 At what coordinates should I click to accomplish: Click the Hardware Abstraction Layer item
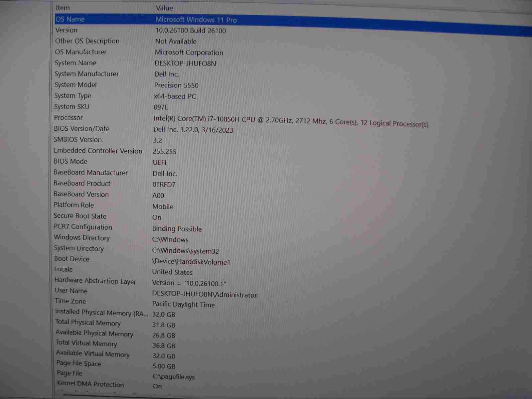pos(95,281)
